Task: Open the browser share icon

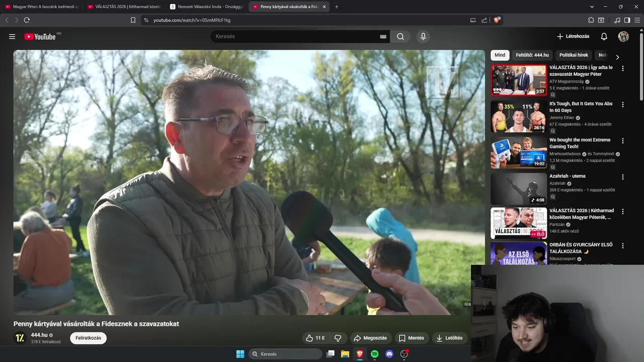Action: 484,20
